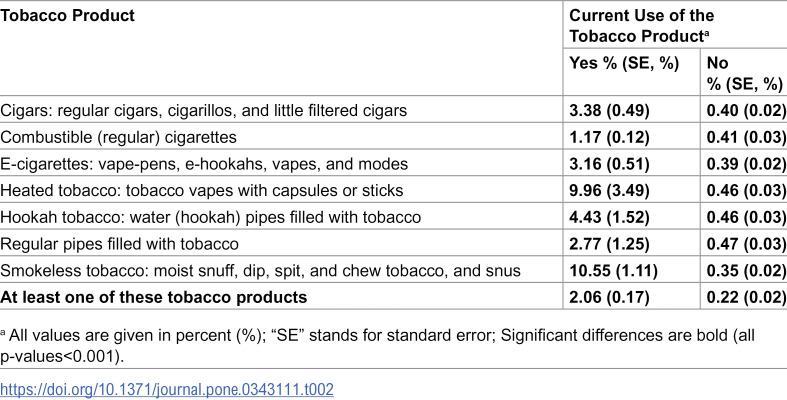Select the Hookah tobacco row label
The height and width of the screenshot is (400, 787).
(x=211, y=217)
